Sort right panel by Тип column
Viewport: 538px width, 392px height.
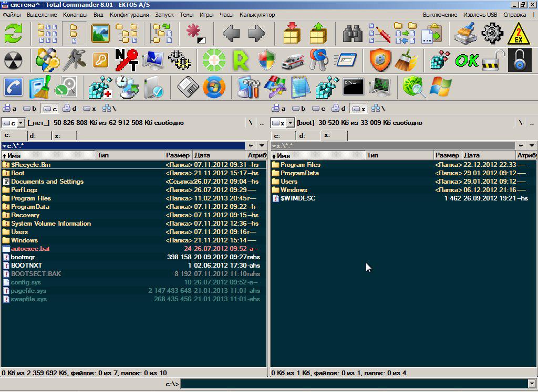click(399, 155)
